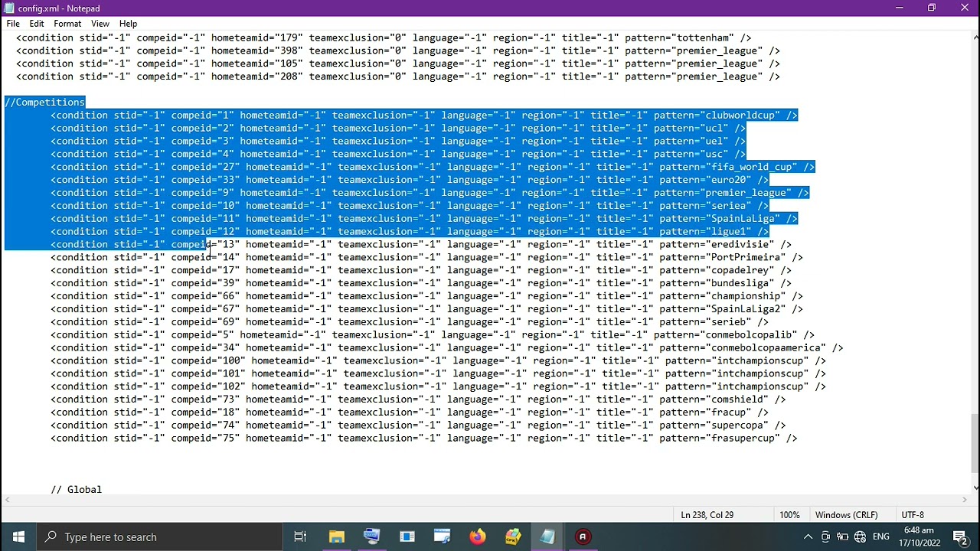Switch the ENG input language
Screen dimensions: 980x551
pos(880,536)
